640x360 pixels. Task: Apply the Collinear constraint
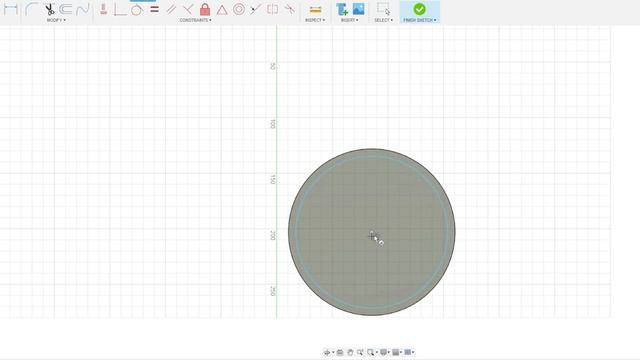(x=256, y=9)
